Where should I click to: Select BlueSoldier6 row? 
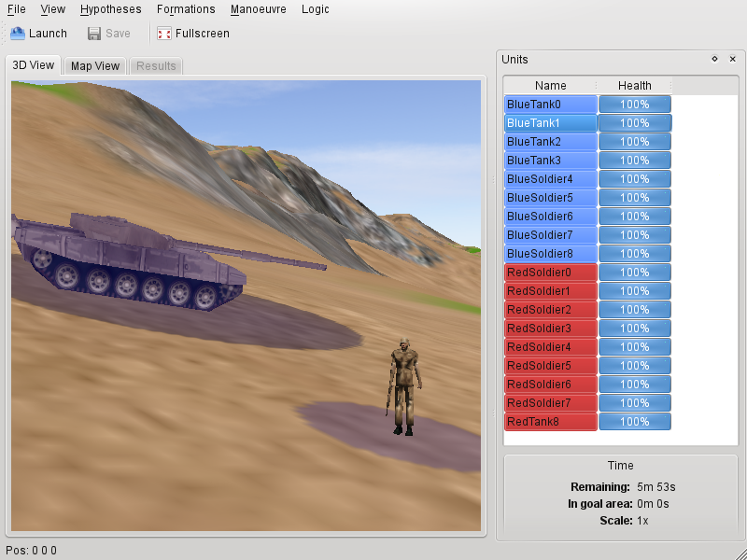coord(550,217)
